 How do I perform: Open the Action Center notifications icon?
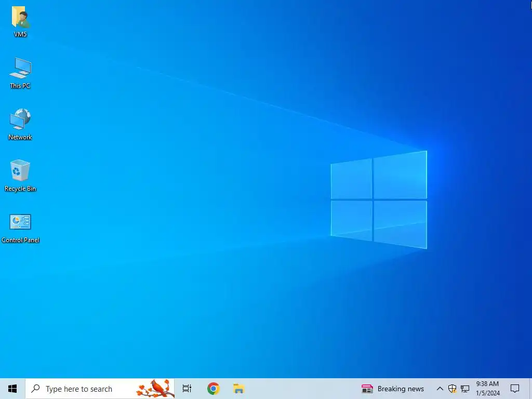pyautogui.click(x=515, y=389)
